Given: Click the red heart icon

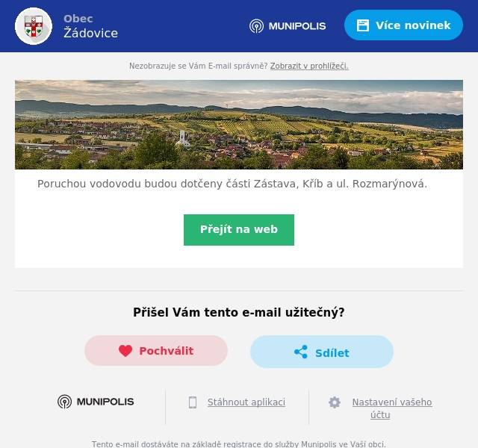Looking at the screenshot, I should pyautogui.click(x=125, y=351).
